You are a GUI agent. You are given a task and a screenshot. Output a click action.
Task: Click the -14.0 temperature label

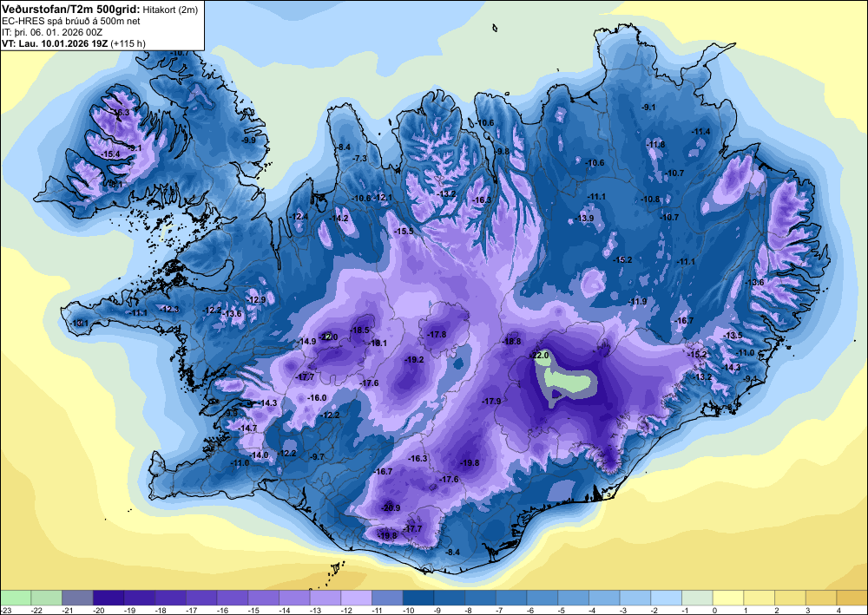259,455
